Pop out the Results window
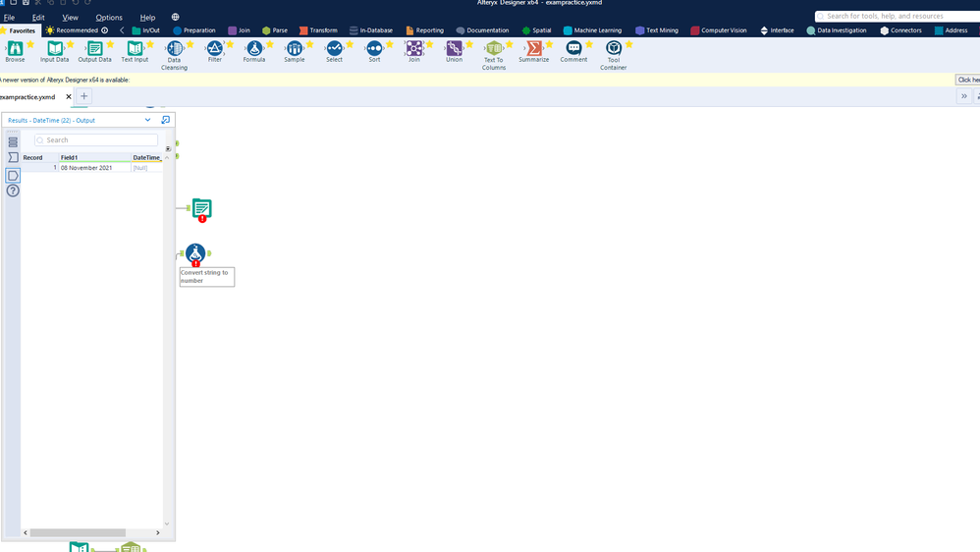The height and width of the screenshot is (552, 980). (166, 120)
